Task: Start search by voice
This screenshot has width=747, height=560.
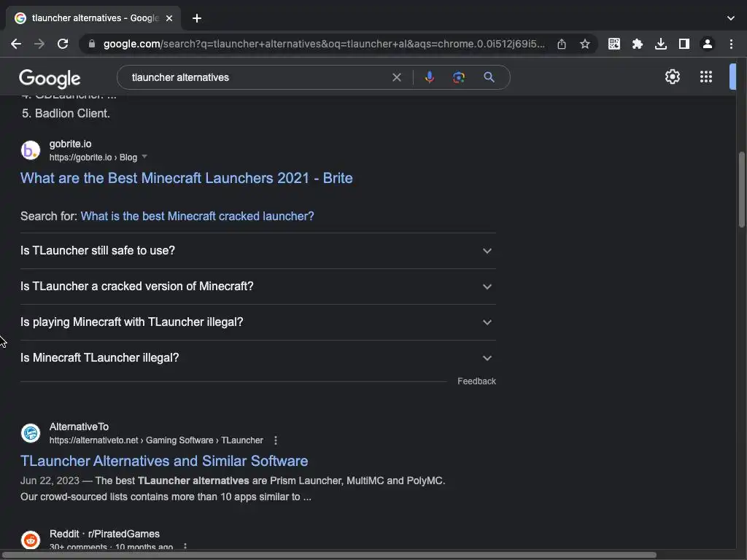Action: click(x=429, y=77)
